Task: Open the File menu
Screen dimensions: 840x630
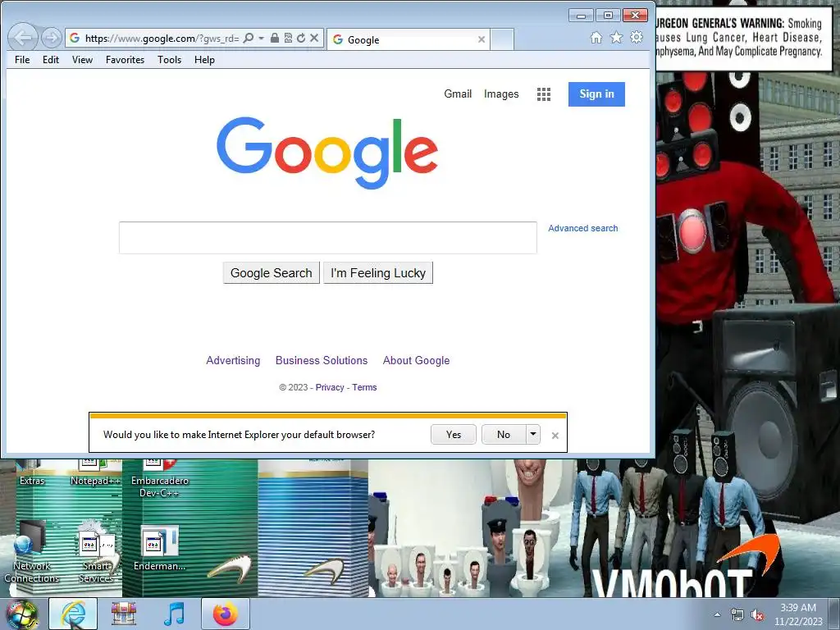Action: tap(22, 59)
